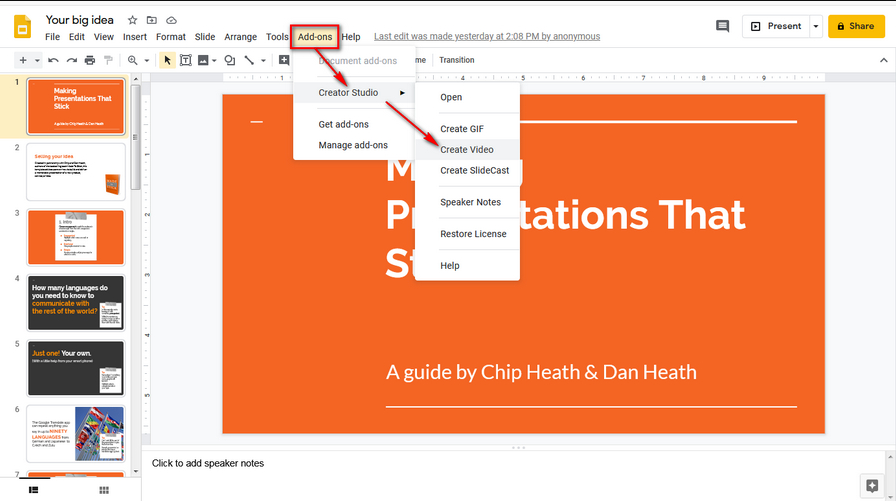Check the cloud document status icon
The width and height of the screenshot is (896, 501).
pos(171,20)
